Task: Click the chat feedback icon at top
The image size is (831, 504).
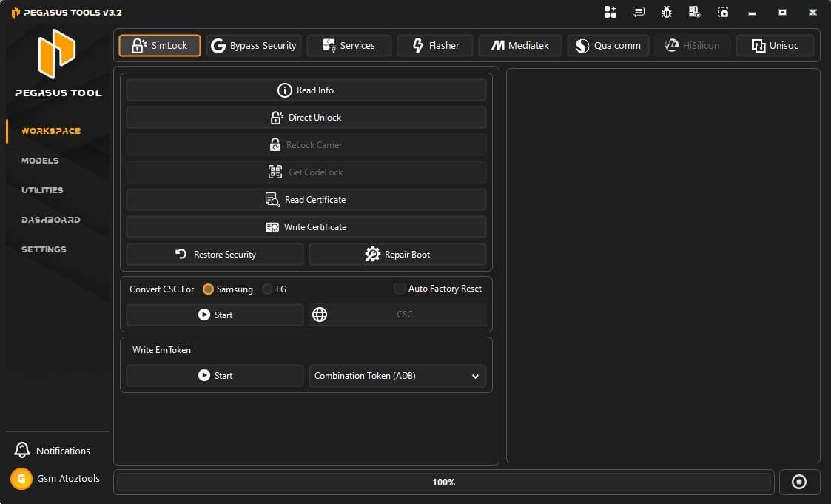Action: [x=638, y=12]
